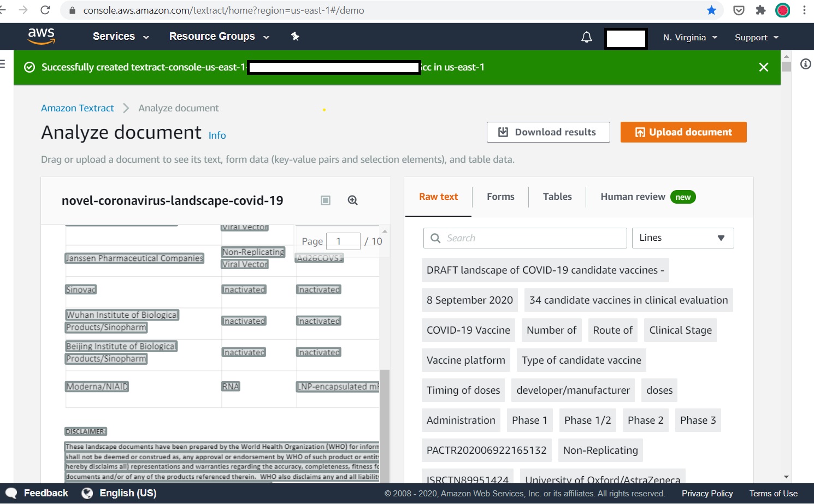Zoom in document with magnifier icon

[x=353, y=200]
